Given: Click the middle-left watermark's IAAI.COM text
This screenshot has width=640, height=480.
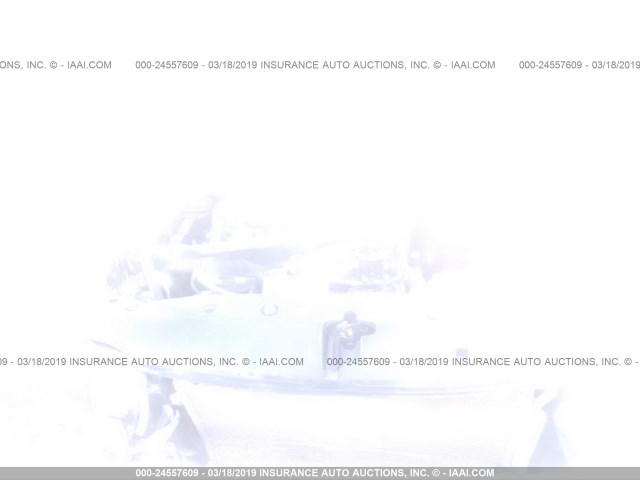Looking at the screenshot, I should coord(280,362).
